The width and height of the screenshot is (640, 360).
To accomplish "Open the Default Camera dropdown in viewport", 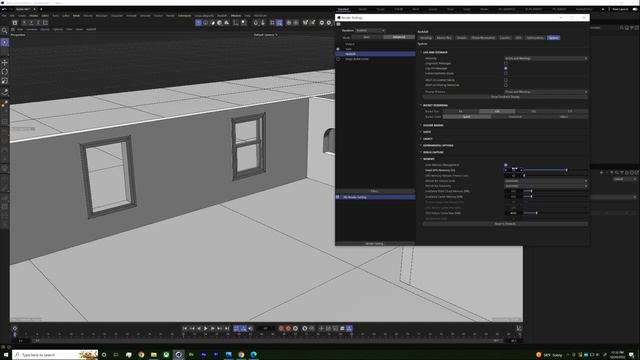I will click(x=266, y=35).
